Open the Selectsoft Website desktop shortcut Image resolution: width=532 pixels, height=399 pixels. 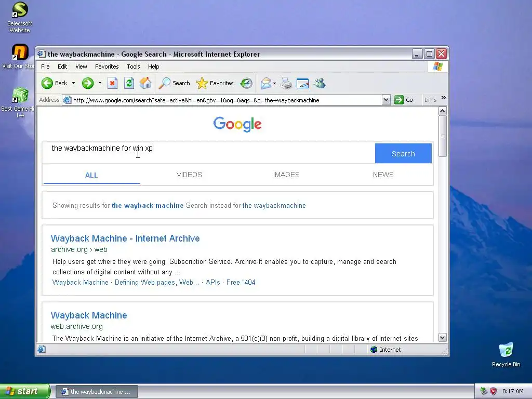click(20, 17)
